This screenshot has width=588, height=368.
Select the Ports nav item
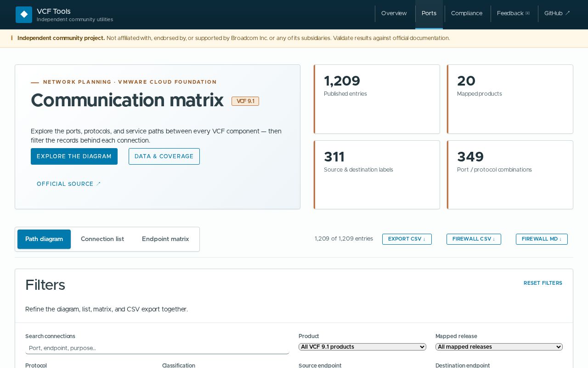(x=429, y=13)
